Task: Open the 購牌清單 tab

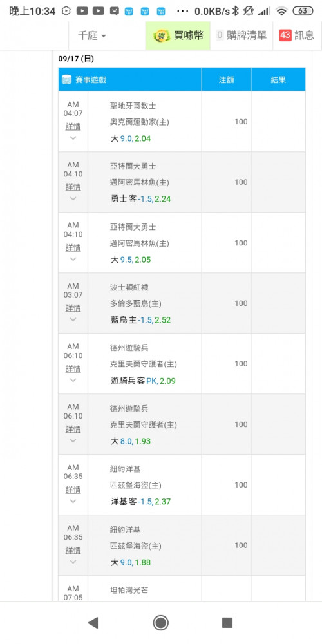Action: click(x=241, y=35)
